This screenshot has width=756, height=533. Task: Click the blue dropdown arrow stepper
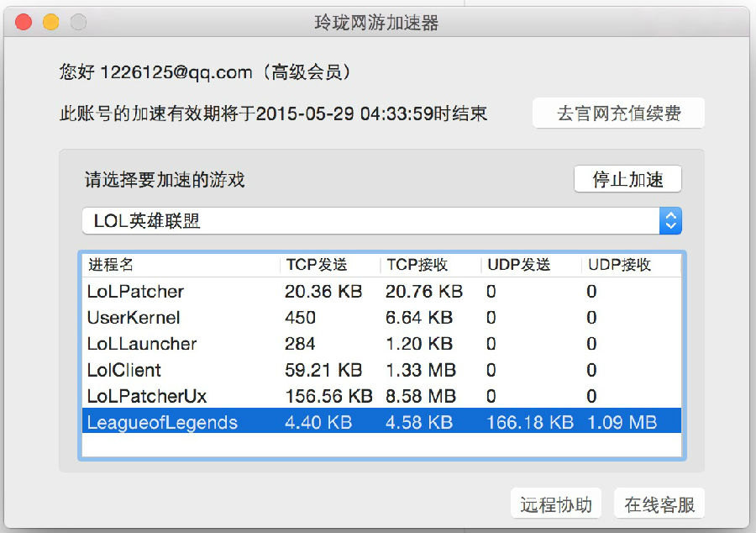tap(670, 221)
